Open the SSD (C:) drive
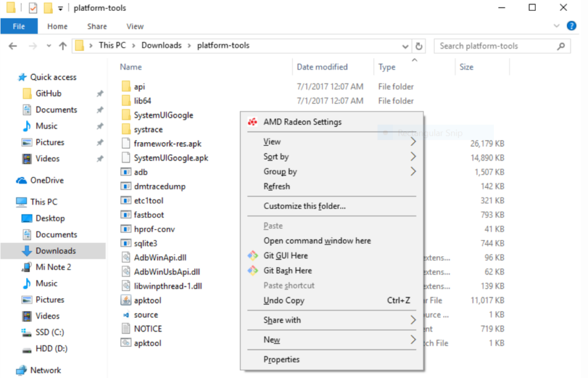 (50, 333)
